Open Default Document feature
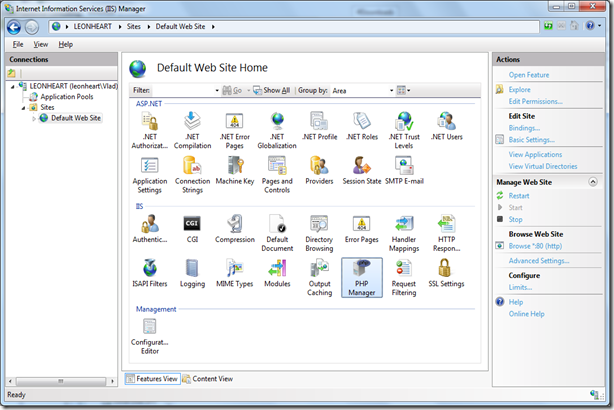 tap(277, 233)
